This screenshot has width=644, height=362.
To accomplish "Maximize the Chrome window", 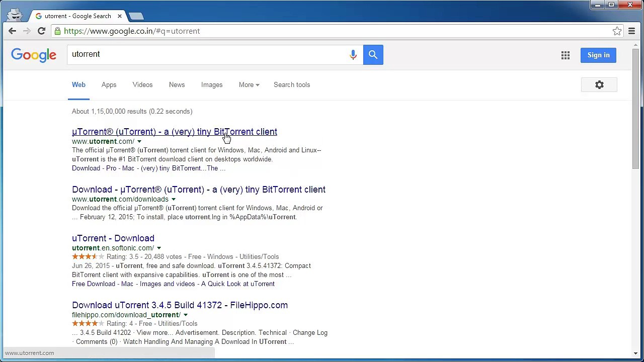I will 611,5.
